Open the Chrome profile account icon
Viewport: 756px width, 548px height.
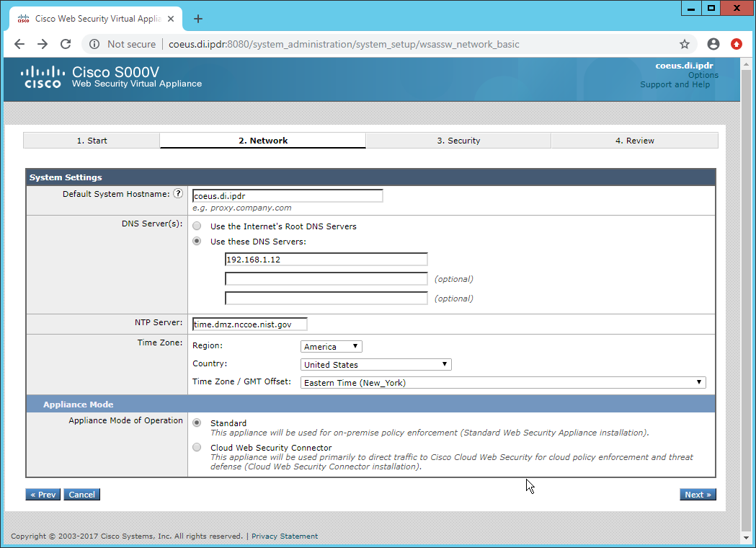(713, 45)
